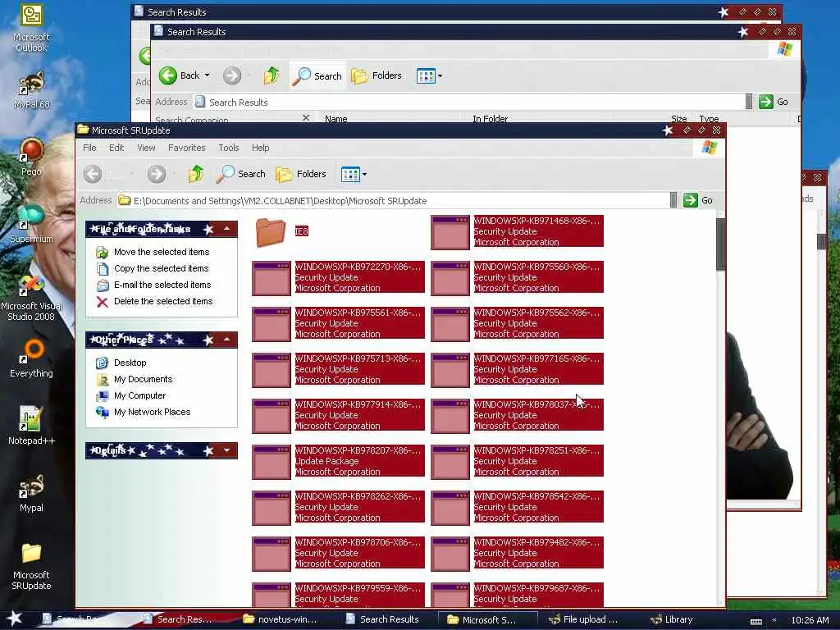840x630 pixels.
Task: Open the Notepad++ desktop shortcut
Action: [x=31, y=426]
